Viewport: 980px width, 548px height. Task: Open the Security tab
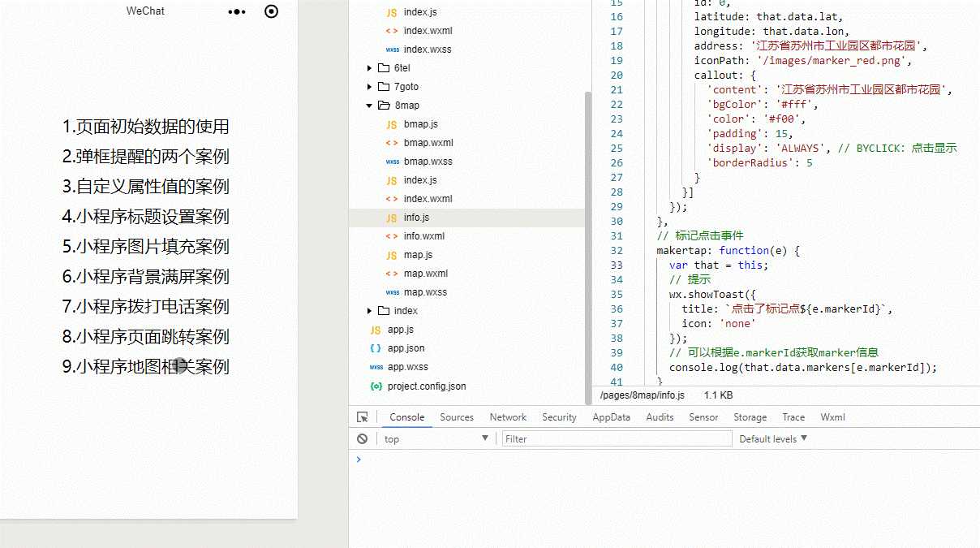560,417
